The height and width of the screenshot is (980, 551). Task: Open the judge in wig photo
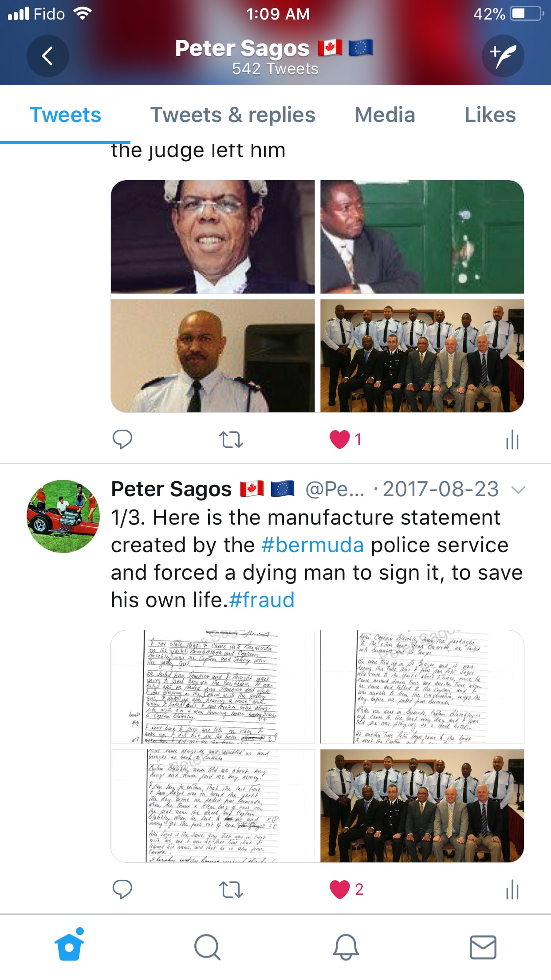pyautogui.click(x=213, y=237)
